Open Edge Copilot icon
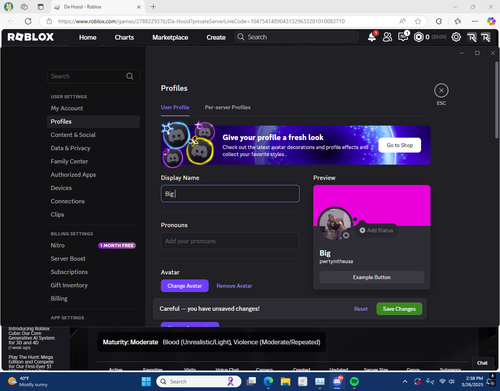 click(491, 21)
